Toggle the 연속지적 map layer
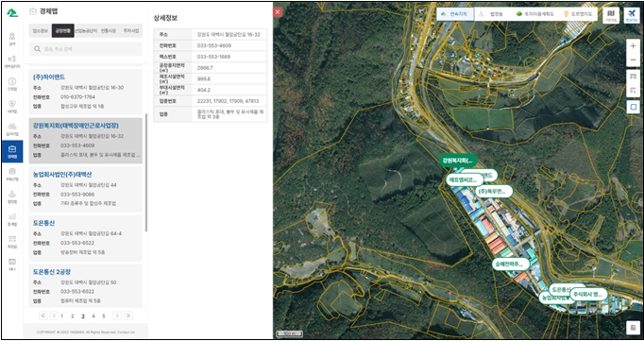 click(455, 14)
